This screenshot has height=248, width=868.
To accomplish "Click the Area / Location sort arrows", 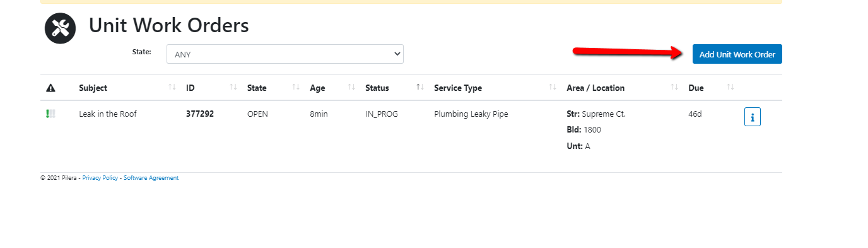I will [674, 88].
